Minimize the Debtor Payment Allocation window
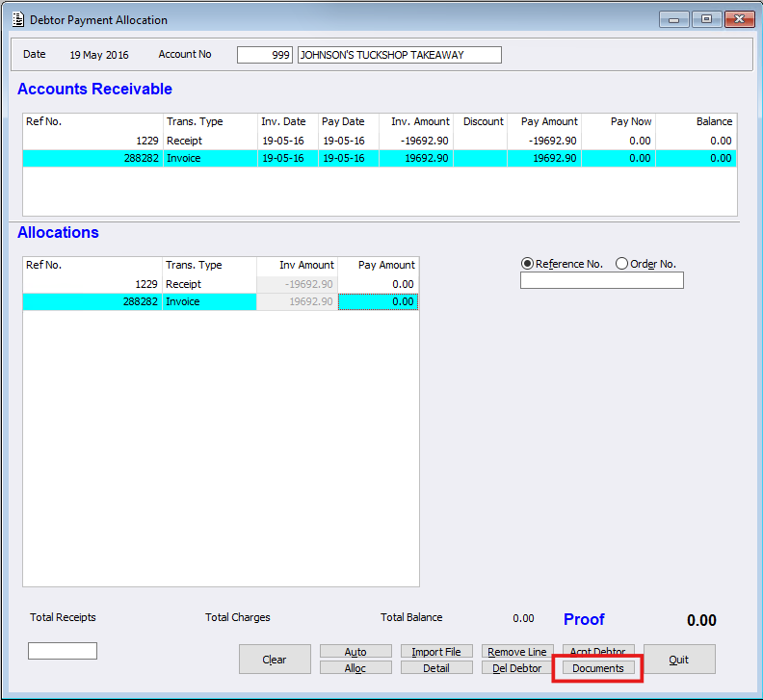The height and width of the screenshot is (700, 763). [674, 19]
